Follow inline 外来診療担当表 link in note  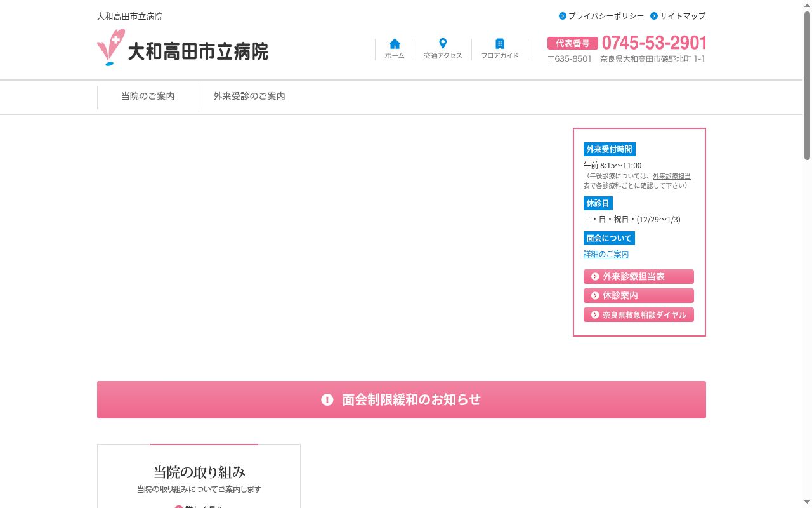[672, 176]
